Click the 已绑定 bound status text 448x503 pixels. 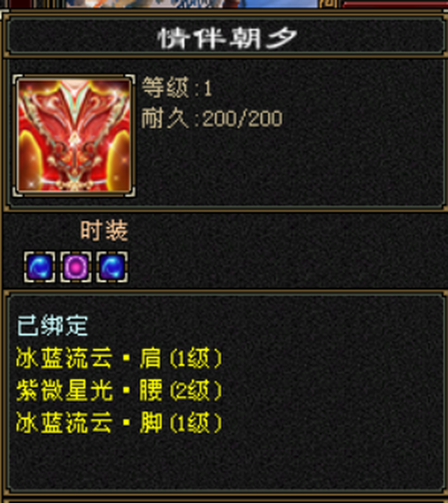point(52,326)
